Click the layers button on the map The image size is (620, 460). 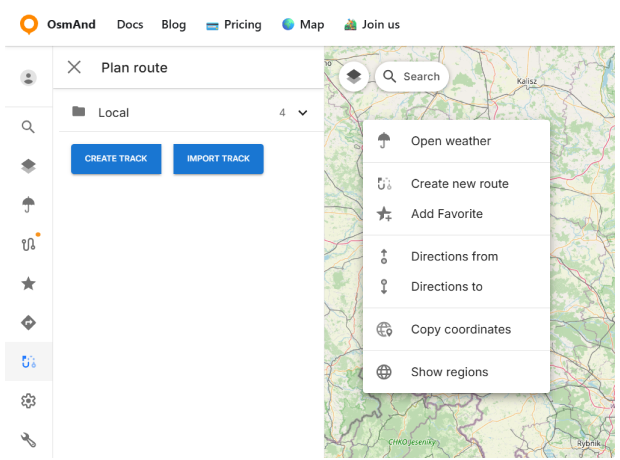pyautogui.click(x=354, y=76)
